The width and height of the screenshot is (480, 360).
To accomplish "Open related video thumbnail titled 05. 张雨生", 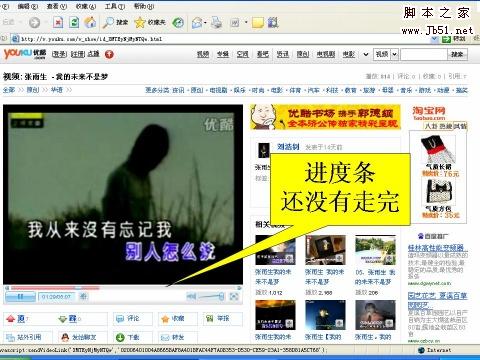I will pyautogui.click(x=375, y=250).
